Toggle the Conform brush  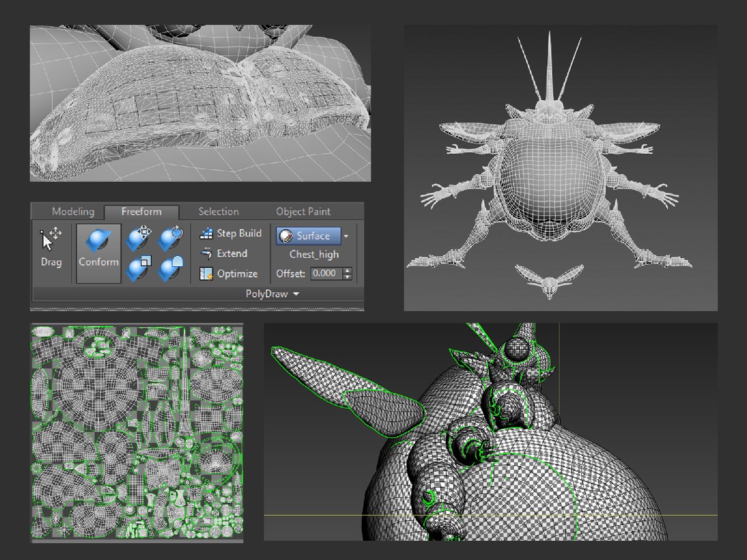[98, 253]
